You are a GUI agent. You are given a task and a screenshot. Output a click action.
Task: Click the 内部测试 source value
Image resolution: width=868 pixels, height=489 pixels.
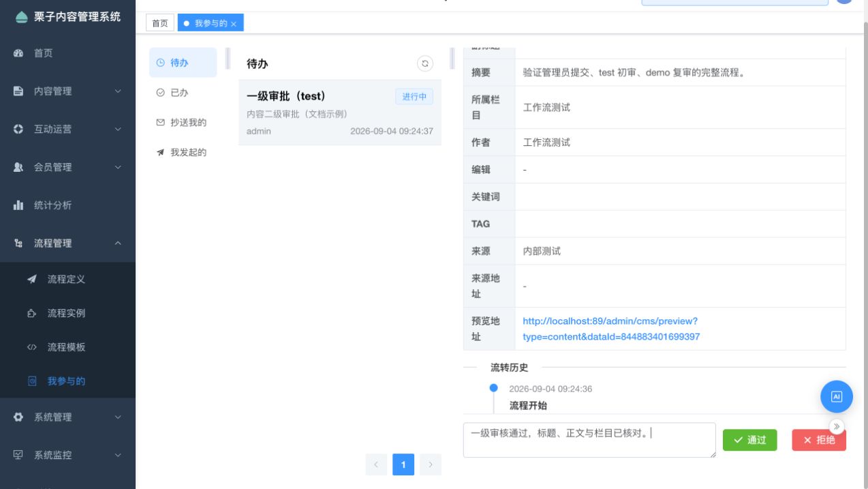coord(542,251)
